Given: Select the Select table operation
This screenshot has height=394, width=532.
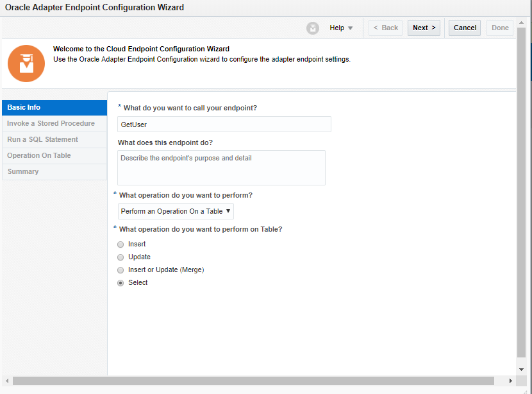Looking at the screenshot, I should click(121, 282).
